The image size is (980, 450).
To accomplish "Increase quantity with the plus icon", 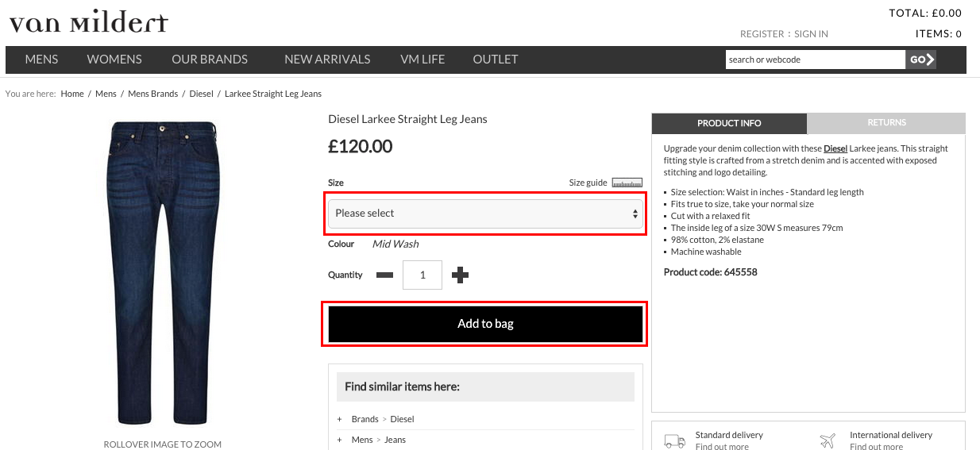I will click(460, 275).
